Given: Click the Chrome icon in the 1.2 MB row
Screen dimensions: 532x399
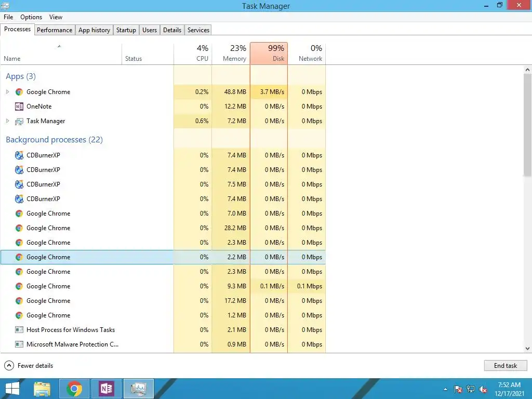Looking at the screenshot, I should tap(19, 315).
